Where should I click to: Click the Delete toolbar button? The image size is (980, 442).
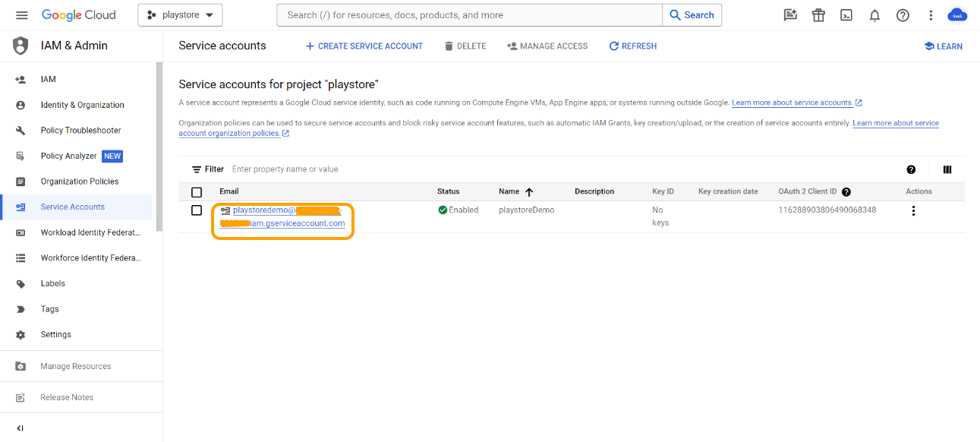pos(465,46)
